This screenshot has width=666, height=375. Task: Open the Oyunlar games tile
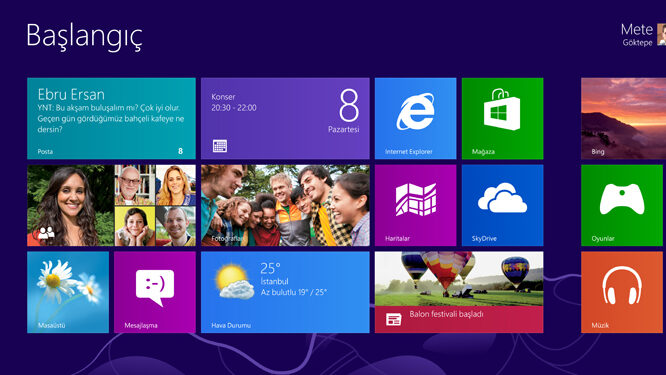click(x=621, y=205)
